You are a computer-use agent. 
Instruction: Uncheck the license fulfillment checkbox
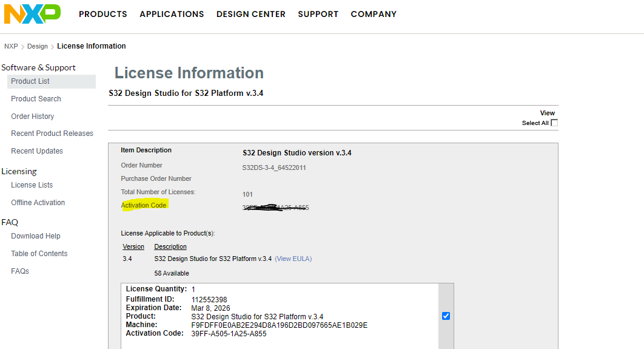(446, 316)
